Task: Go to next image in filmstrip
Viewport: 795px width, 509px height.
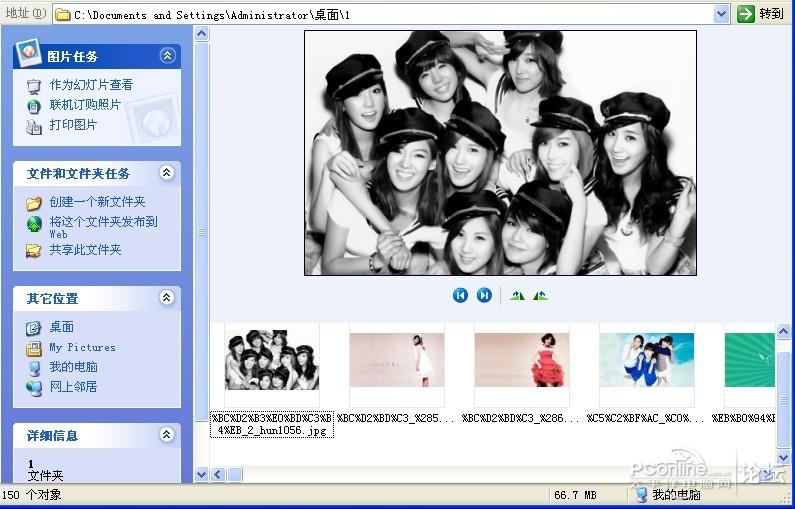Action: click(484, 295)
